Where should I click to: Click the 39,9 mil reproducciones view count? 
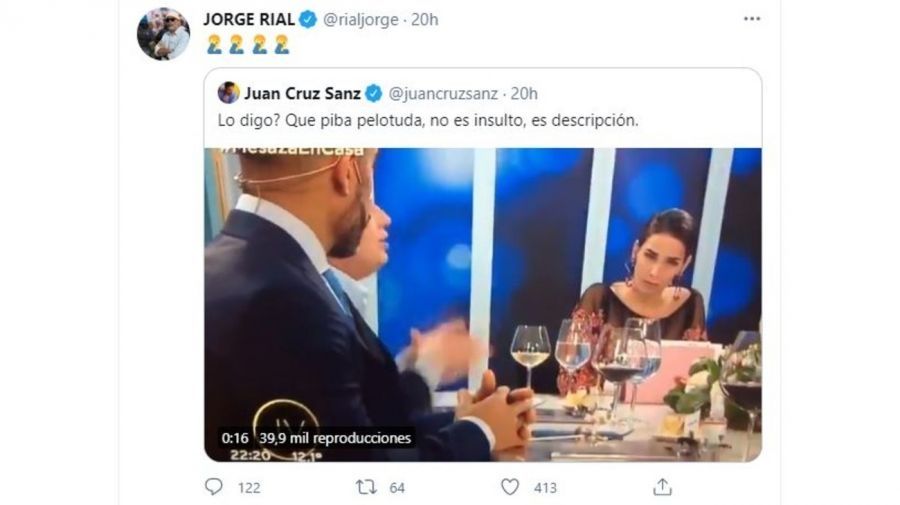pos(334,438)
